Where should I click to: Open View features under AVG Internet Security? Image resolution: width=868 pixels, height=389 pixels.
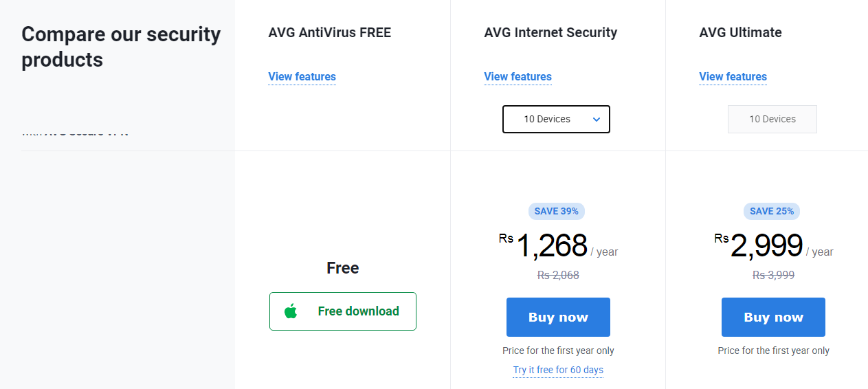click(518, 76)
